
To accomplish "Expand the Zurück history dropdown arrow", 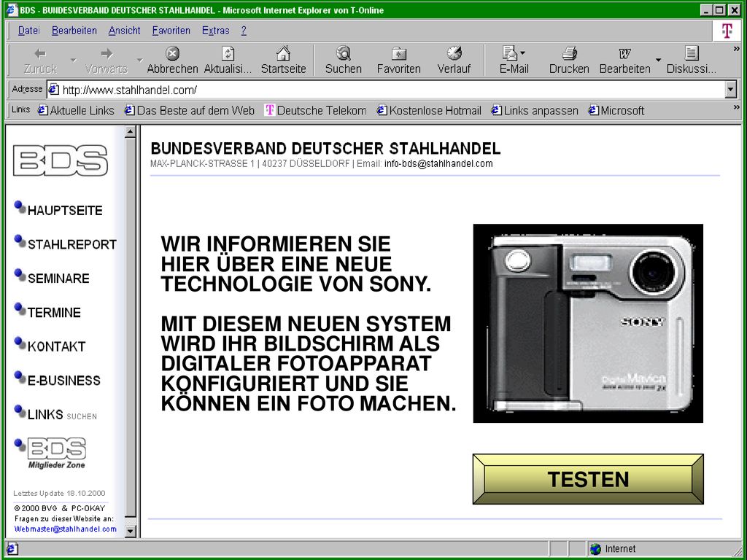I will (74, 60).
